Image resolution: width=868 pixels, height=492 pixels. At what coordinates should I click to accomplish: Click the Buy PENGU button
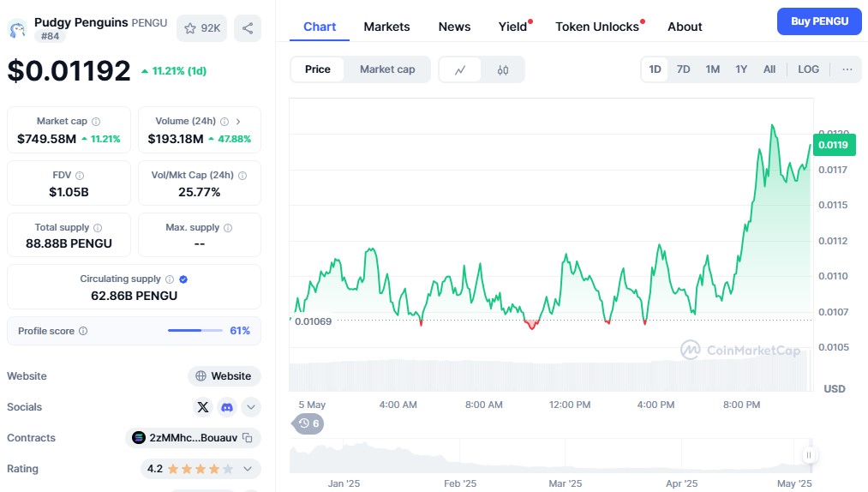pos(818,21)
